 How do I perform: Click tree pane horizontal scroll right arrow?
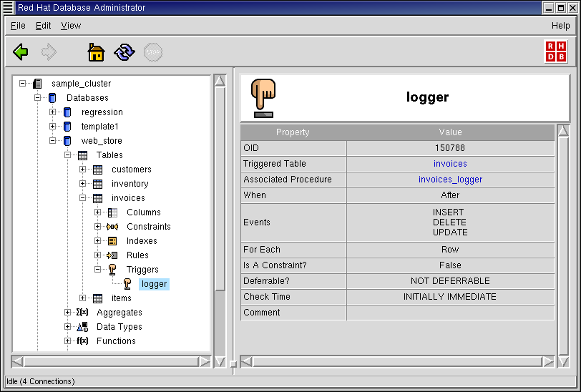[205, 362]
